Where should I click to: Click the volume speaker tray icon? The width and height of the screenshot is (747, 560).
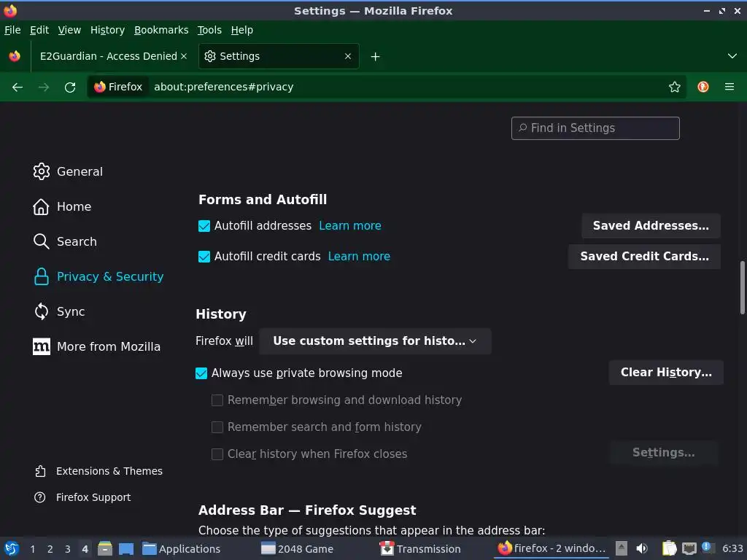pyautogui.click(x=642, y=548)
